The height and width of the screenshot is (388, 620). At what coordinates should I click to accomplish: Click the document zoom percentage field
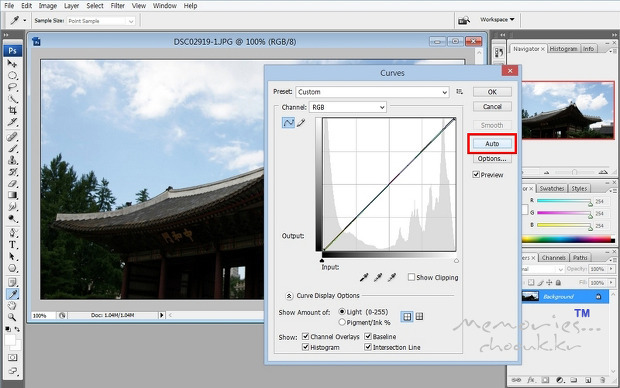(x=43, y=316)
